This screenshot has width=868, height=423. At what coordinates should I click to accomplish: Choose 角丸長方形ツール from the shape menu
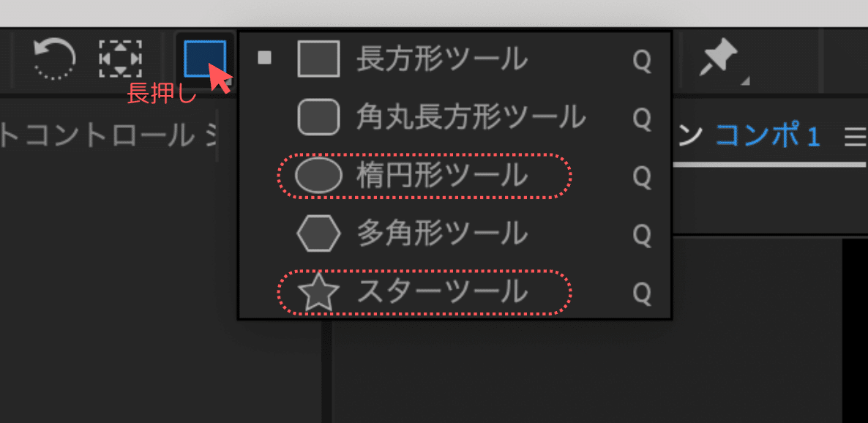[x=454, y=117]
